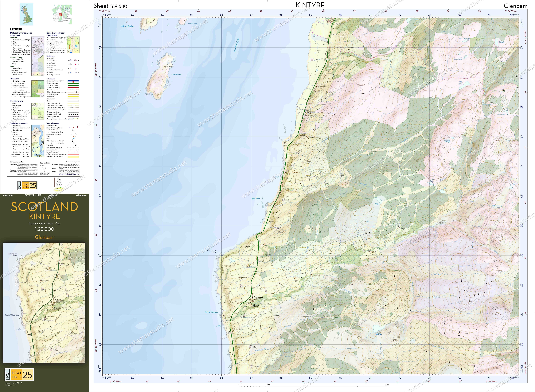Click the orange "KINTYRE" cover subtitle
Viewport: 535px width, 392px height.
pos(44,216)
